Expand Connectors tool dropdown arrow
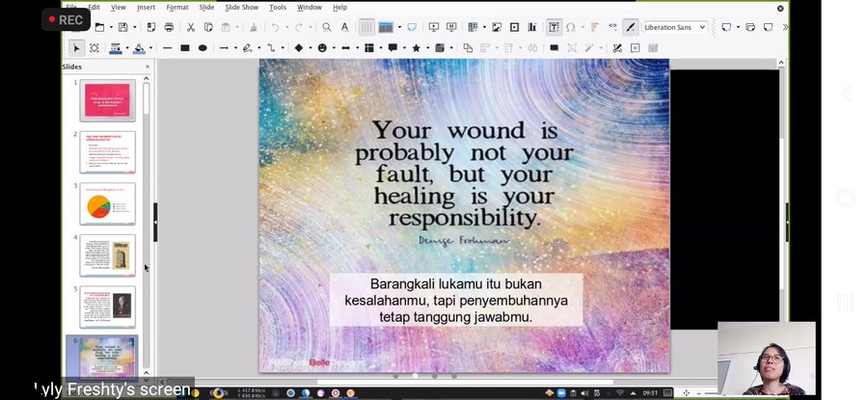 (x=283, y=48)
